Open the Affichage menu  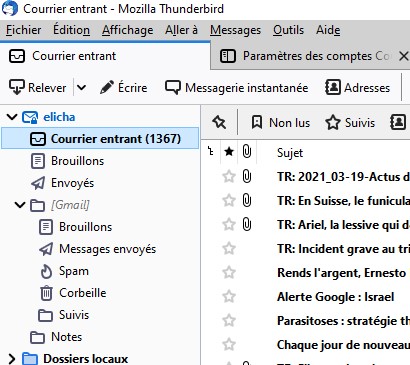[x=128, y=30]
